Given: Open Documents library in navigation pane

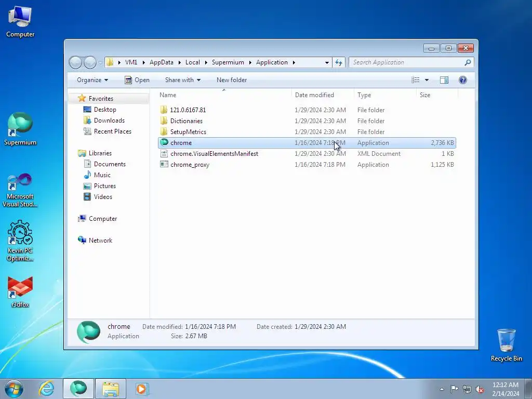Looking at the screenshot, I should point(110,164).
